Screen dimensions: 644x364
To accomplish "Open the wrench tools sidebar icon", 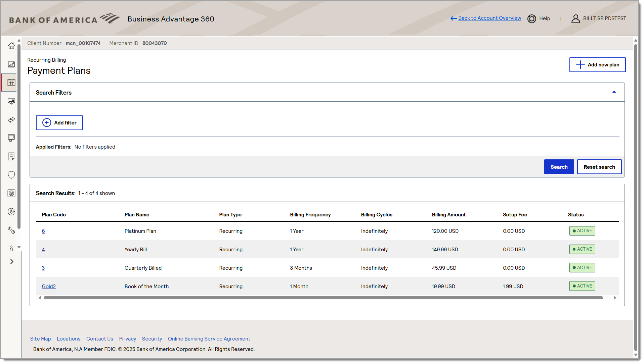I will (x=11, y=230).
